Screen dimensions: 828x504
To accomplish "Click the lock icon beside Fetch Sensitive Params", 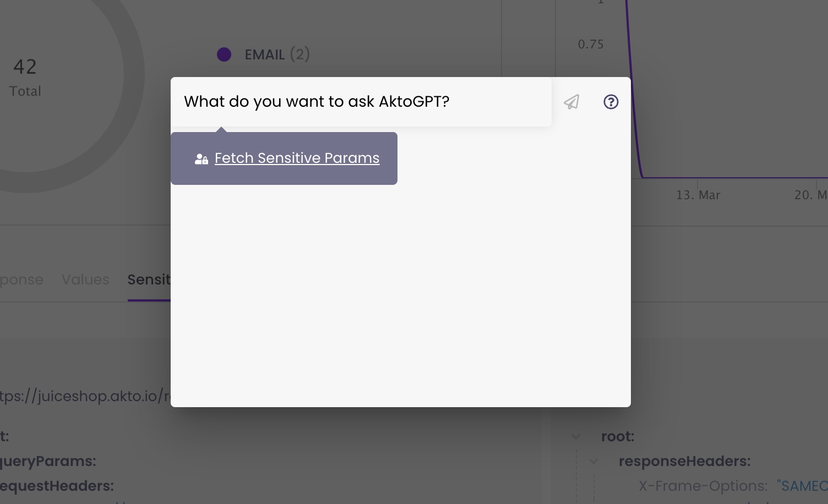I will pos(201,159).
